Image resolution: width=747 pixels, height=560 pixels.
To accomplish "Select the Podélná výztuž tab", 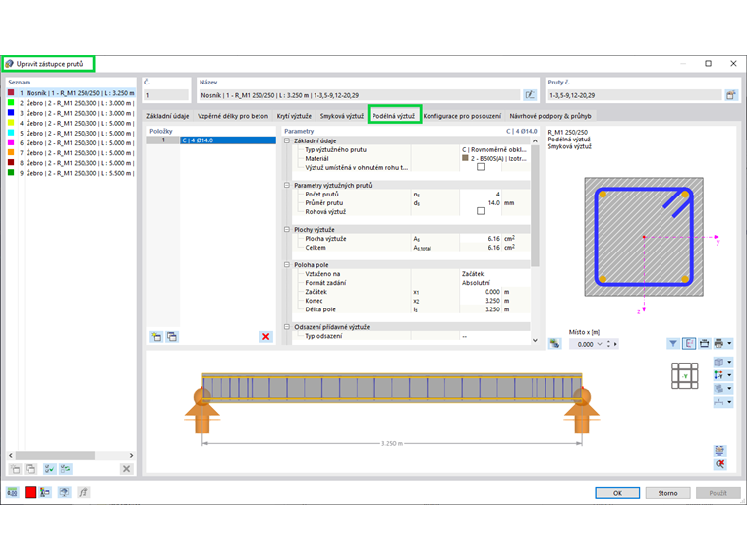I will (393, 116).
